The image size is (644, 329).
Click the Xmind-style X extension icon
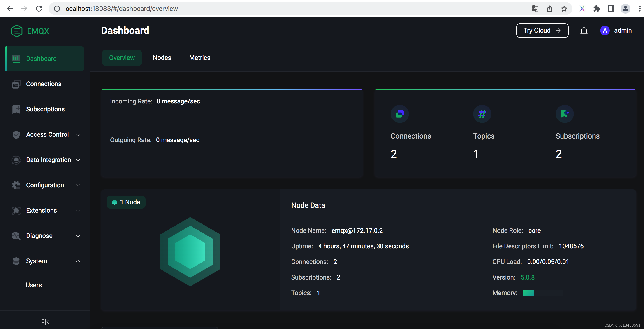[x=582, y=9]
